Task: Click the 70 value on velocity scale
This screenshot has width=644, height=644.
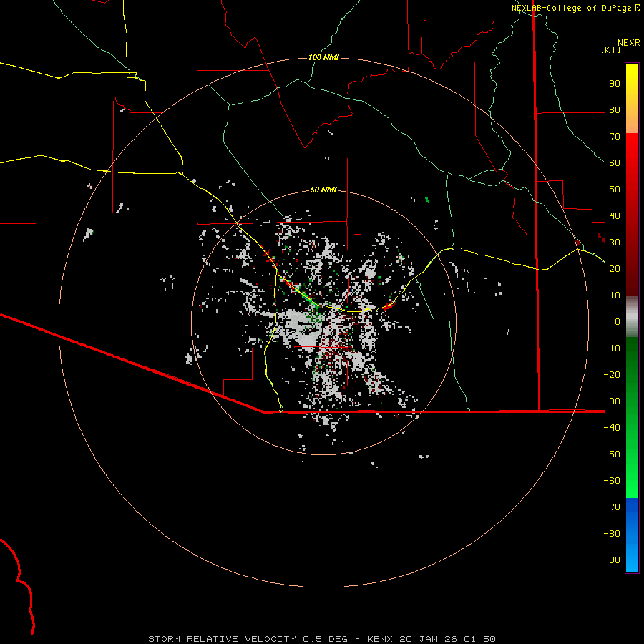Action: point(615,137)
